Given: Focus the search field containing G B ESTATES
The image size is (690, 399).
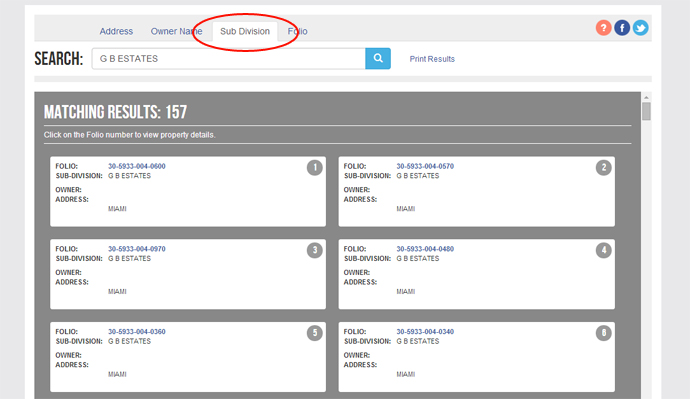Looking at the screenshot, I should click(228, 59).
